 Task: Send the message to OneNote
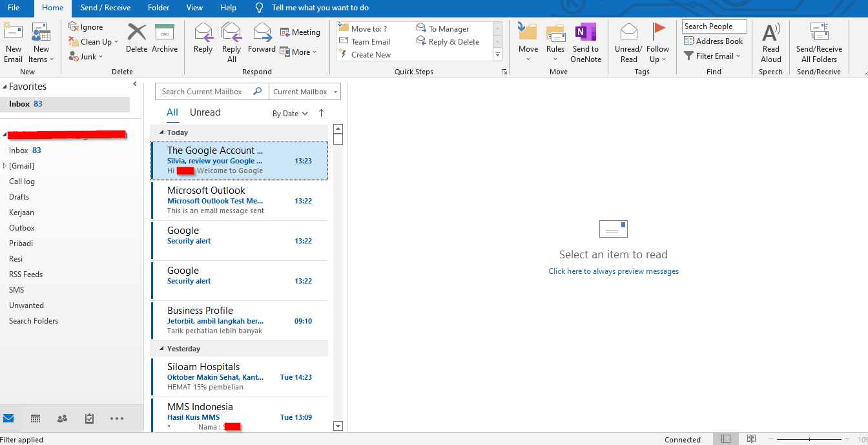tap(586, 43)
